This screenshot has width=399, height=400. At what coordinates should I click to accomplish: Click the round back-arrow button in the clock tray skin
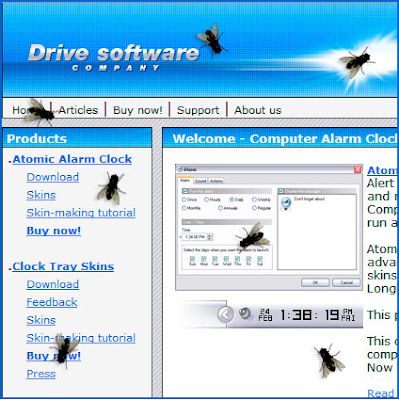[x=225, y=314]
